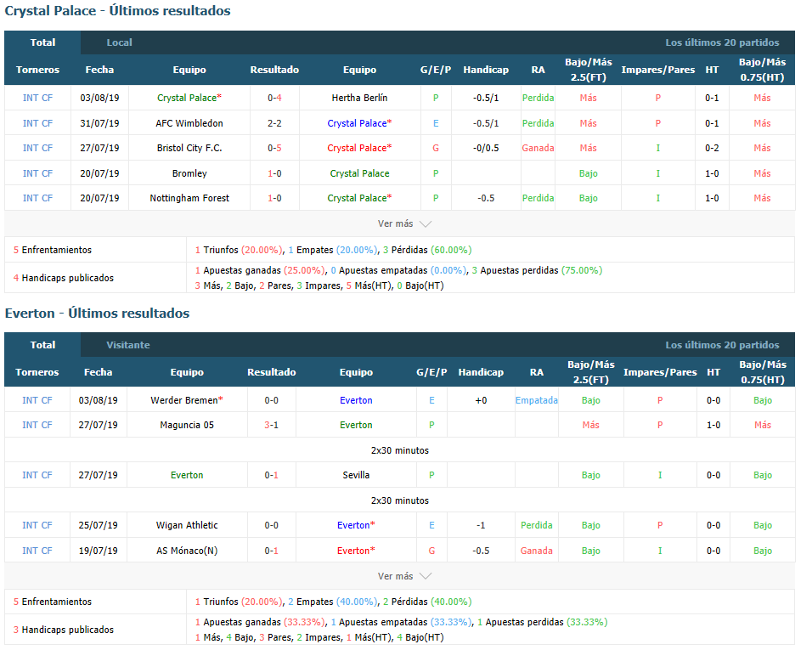The width and height of the screenshot is (812, 650).
Task: Open the Maguncia 05 team link
Action: click(x=187, y=425)
